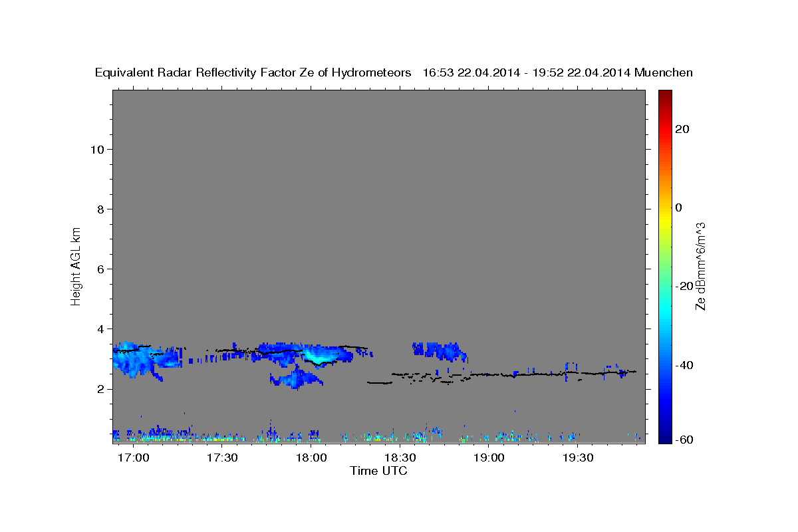The height and width of the screenshot is (532, 798).
Task: Click the colorbar value 0
Action: [678, 207]
